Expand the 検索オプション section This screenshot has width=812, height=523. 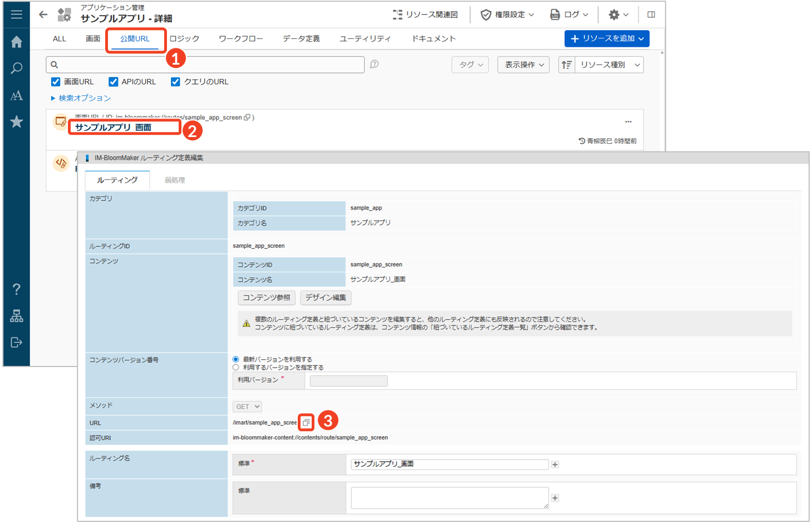(81, 98)
